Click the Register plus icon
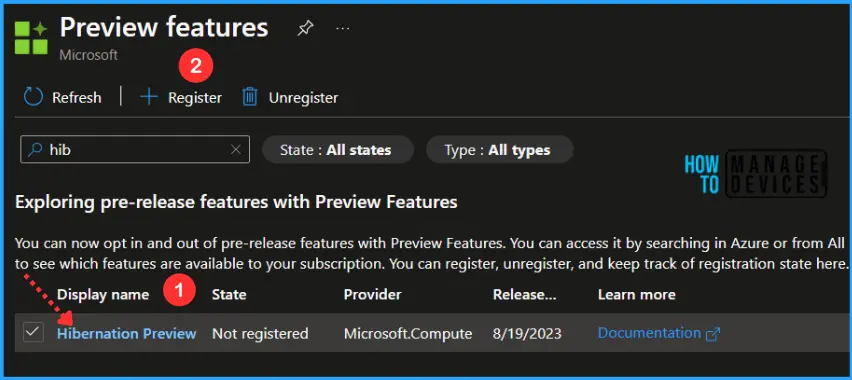Image resolution: width=852 pixels, height=380 pixels. tap(148, 97)
